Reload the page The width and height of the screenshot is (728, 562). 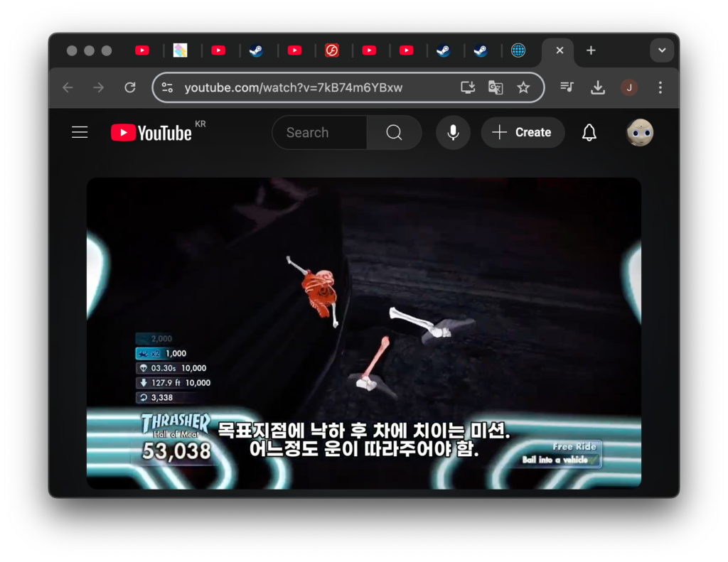click(x=130, y=87)
